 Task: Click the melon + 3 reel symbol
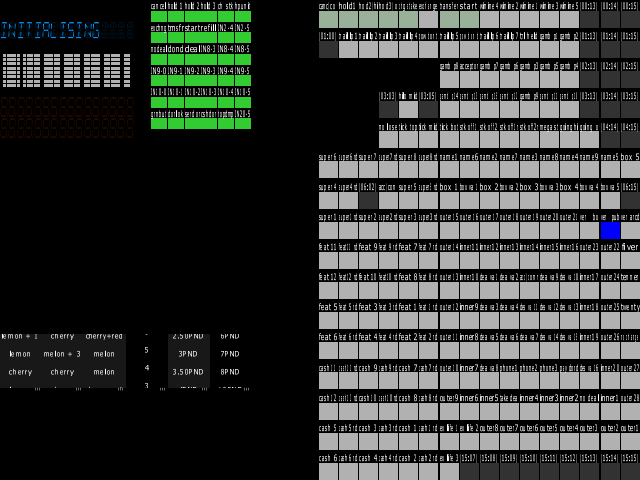62,354
